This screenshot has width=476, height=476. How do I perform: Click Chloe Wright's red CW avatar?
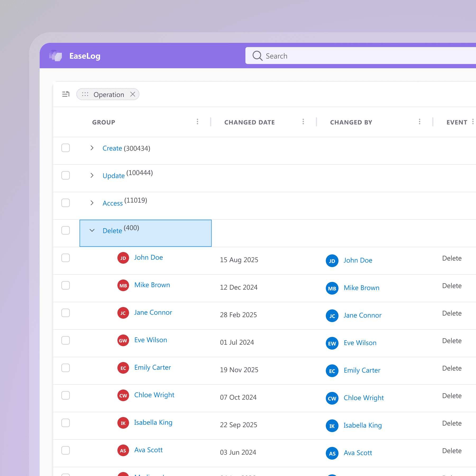coord(123,395)
